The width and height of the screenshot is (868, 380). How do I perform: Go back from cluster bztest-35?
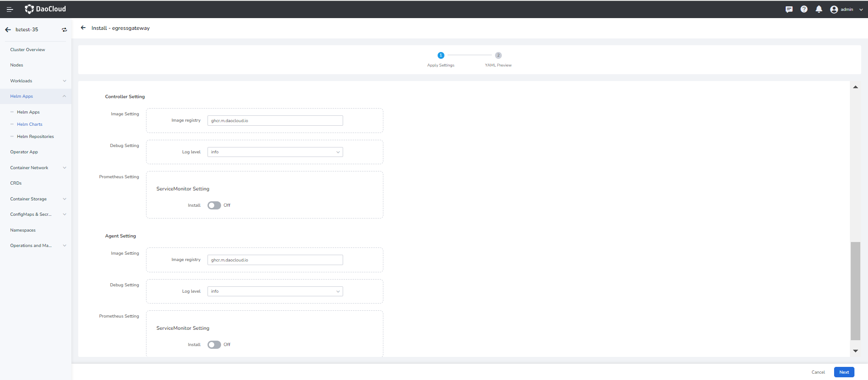8,29
